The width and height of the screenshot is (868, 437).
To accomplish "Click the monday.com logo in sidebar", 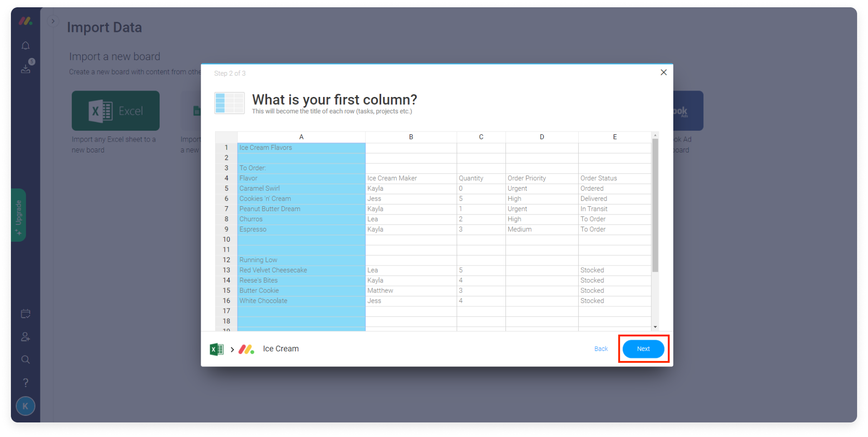I will 25,21.
